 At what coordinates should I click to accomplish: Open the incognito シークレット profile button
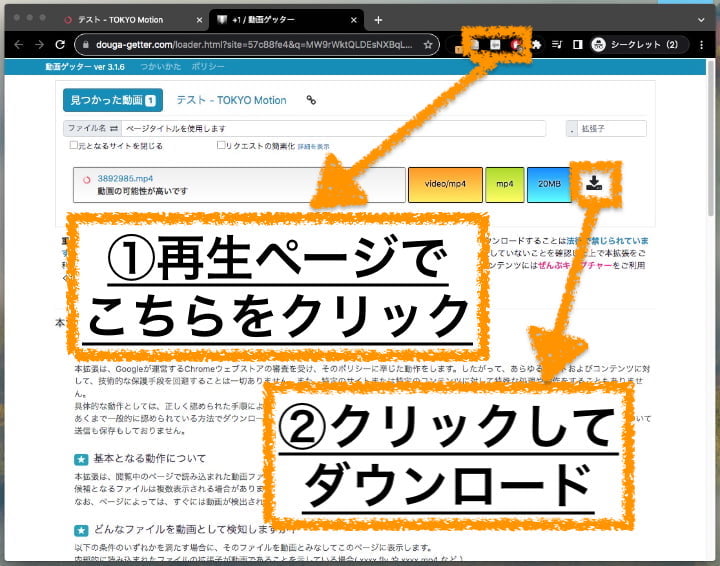635,45
